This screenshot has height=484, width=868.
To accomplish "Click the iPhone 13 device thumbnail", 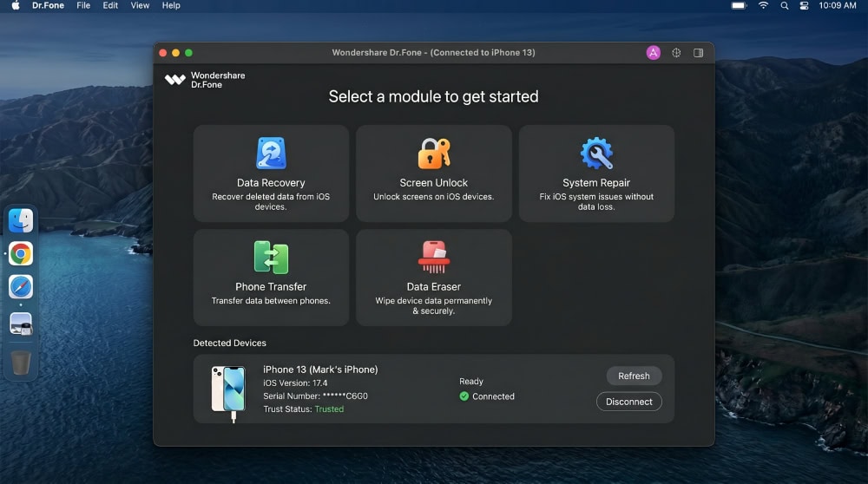I will 228,393.
